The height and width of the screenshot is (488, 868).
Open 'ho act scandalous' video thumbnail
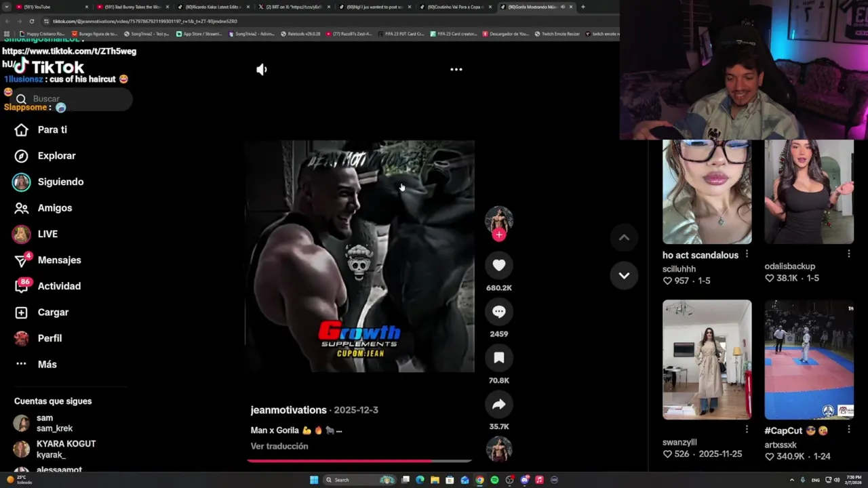tap(707, 192)
